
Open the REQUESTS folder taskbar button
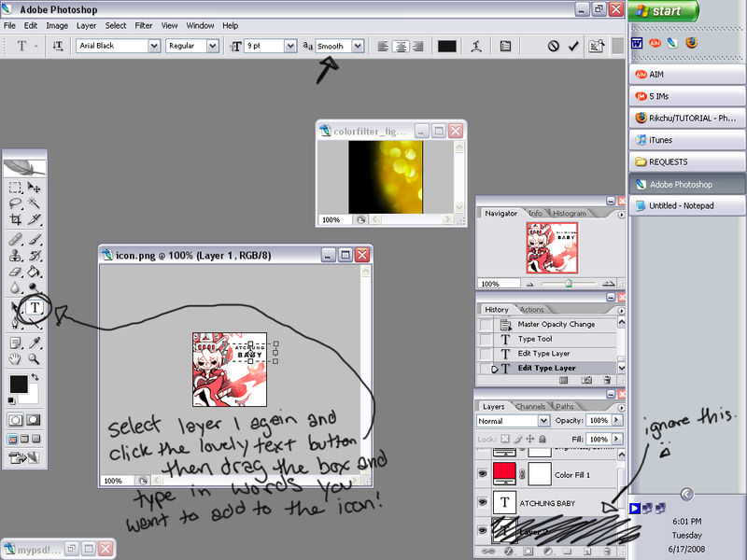click(x=687, y=161)
